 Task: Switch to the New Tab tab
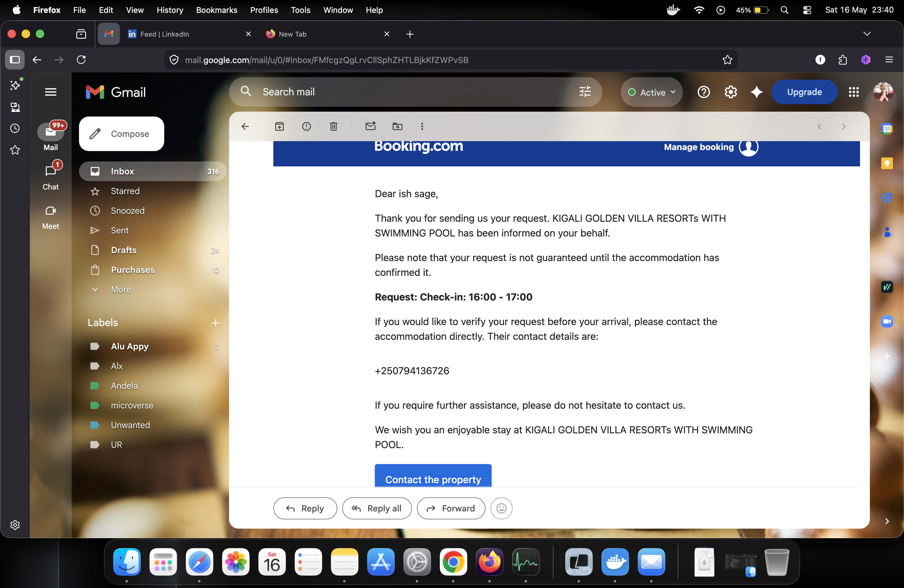(327, 34)
